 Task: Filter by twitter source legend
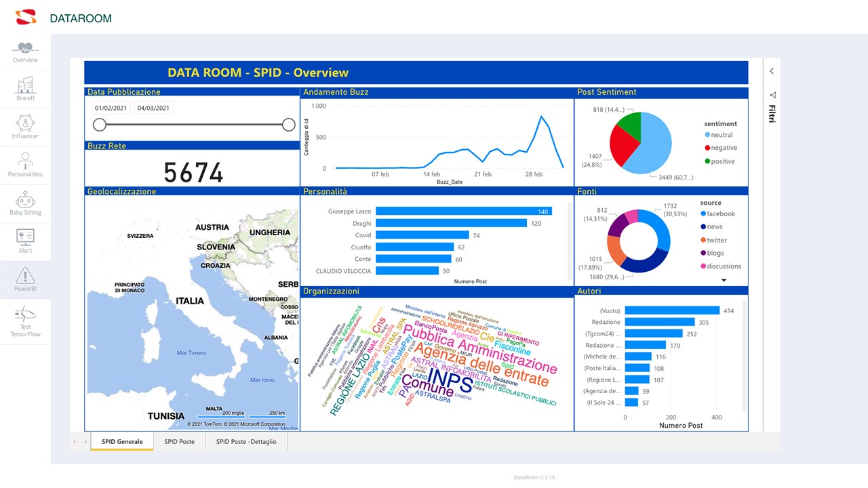[713, 240]
